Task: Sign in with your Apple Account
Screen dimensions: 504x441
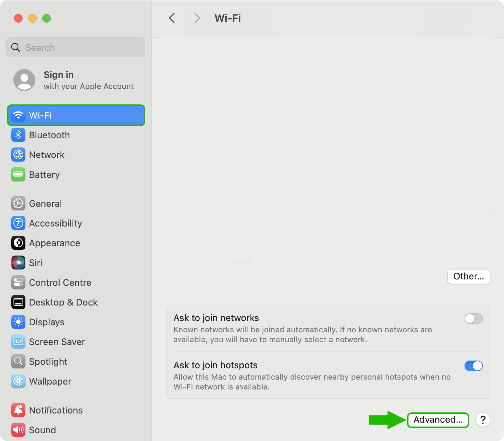Action: 74,80
